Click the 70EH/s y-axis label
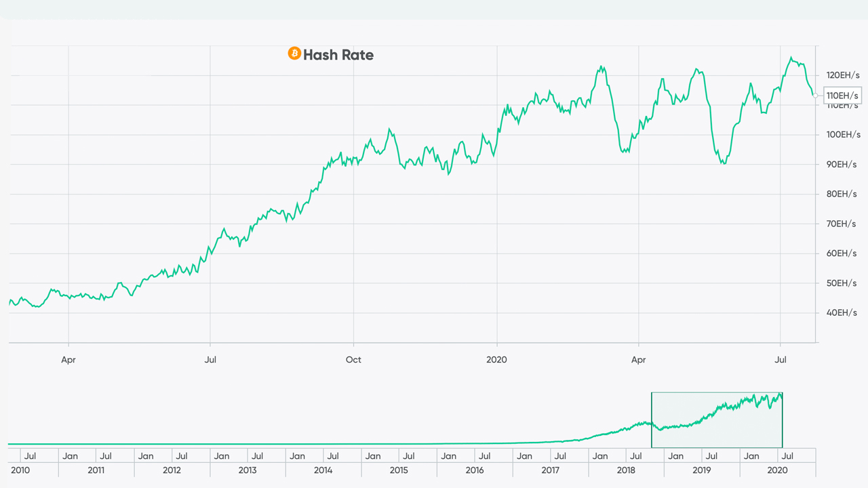 (x=841, y=224)
